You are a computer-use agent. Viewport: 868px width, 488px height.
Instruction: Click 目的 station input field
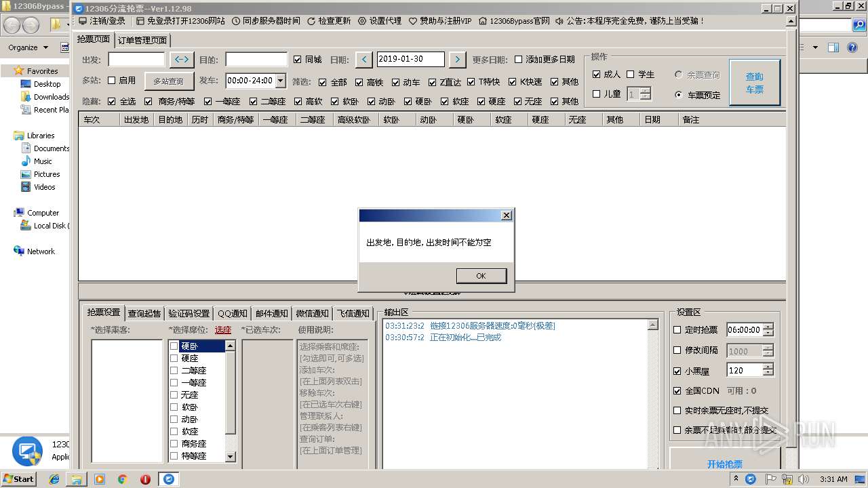256,60
